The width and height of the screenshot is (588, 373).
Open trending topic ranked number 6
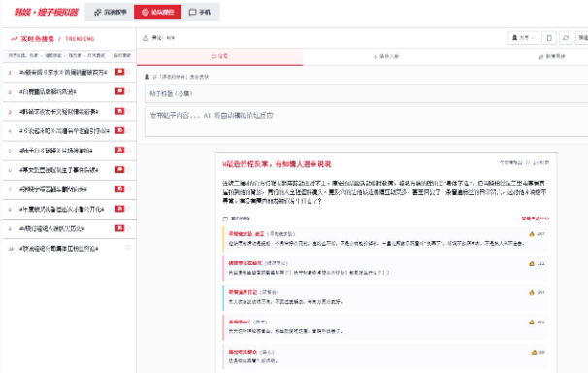point(59,170)
